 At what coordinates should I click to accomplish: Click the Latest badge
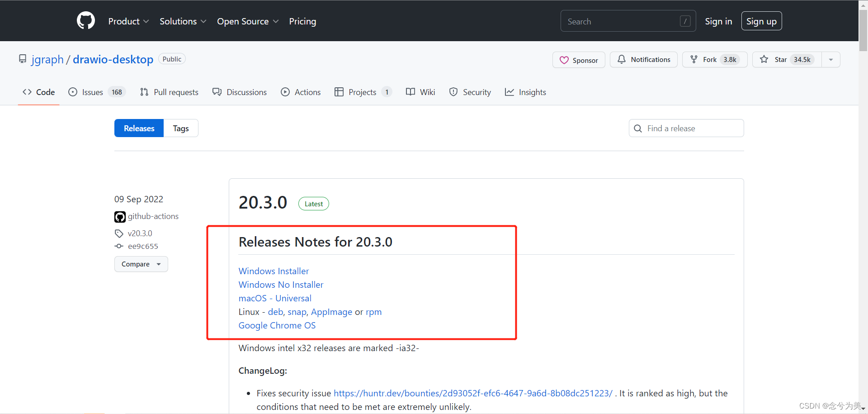point(313,204)
